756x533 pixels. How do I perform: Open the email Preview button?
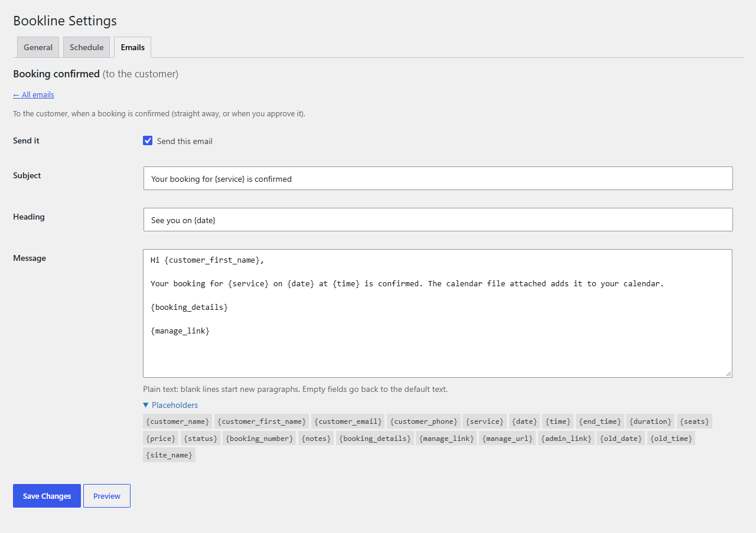point(107,496)
